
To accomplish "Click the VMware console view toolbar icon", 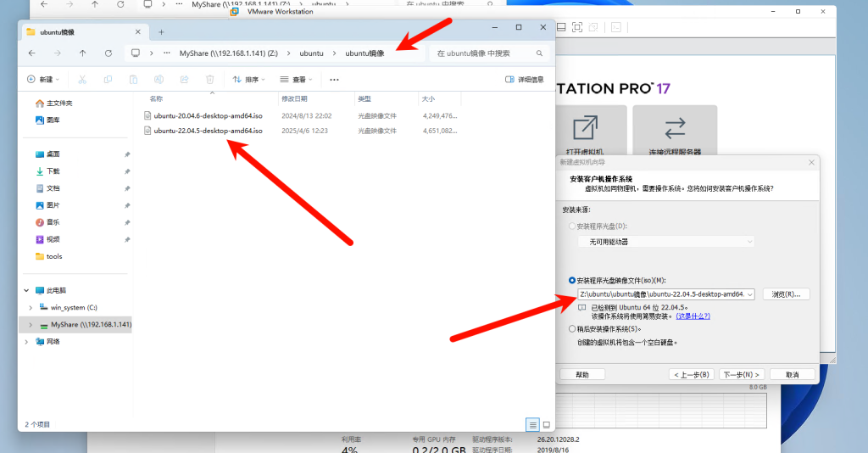I will 616,27.
